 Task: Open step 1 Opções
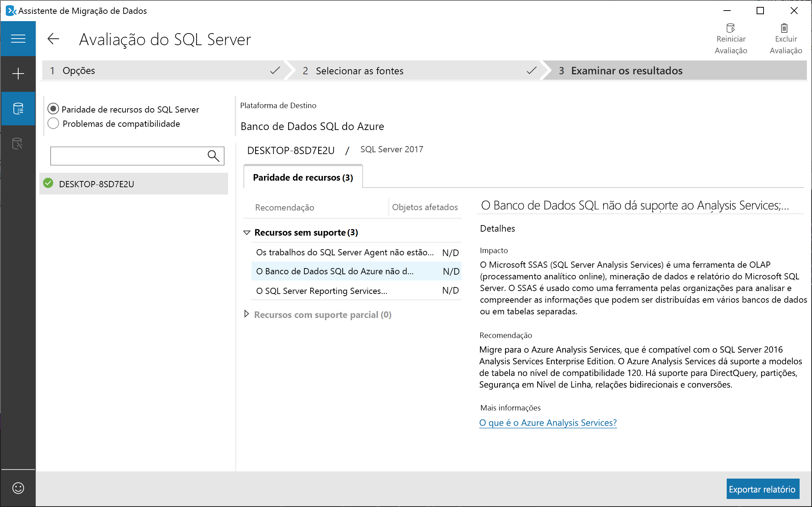point(163,71)
